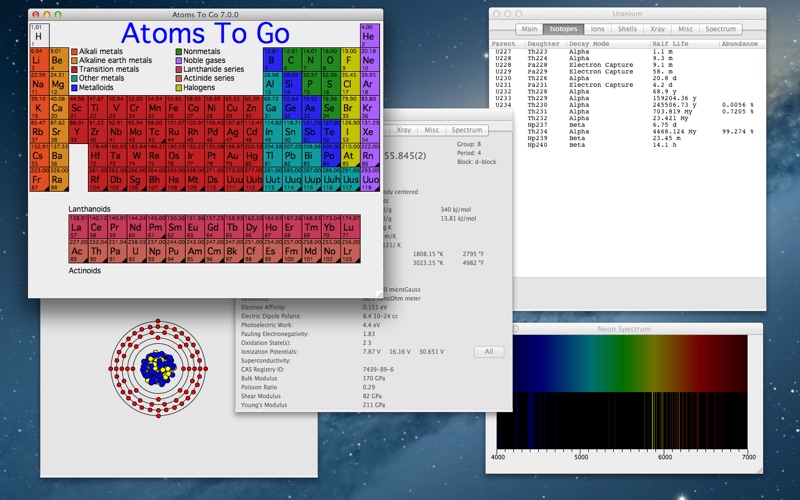Viewport: 800px width, 500px height.
Task: Click the CAS Registry ID value 7439-89-6
Action: click(x=378, y=369)
